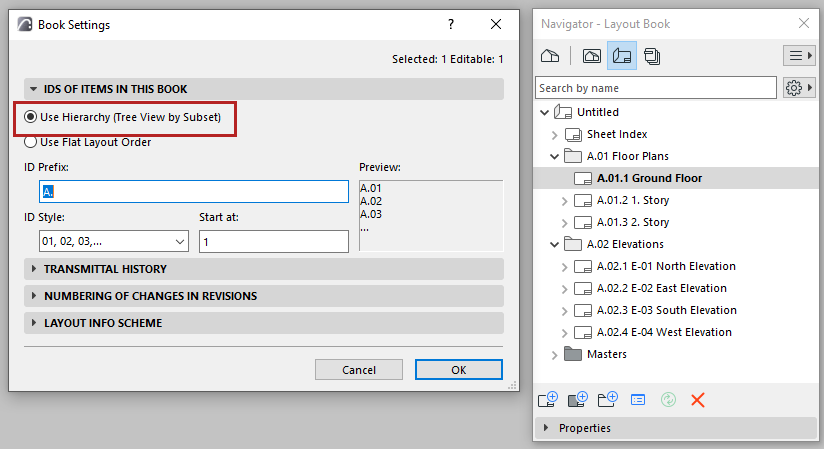Click the New Master Layout icon

(x=577, y=400)
